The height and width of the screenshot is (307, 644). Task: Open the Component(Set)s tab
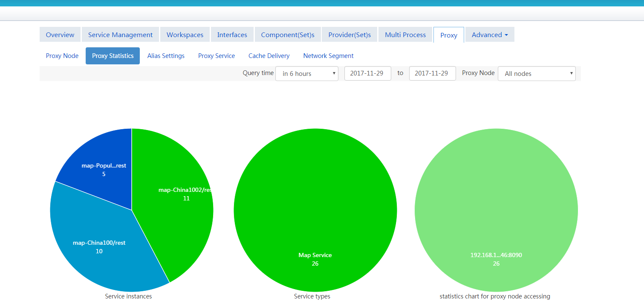click(288, 35)
